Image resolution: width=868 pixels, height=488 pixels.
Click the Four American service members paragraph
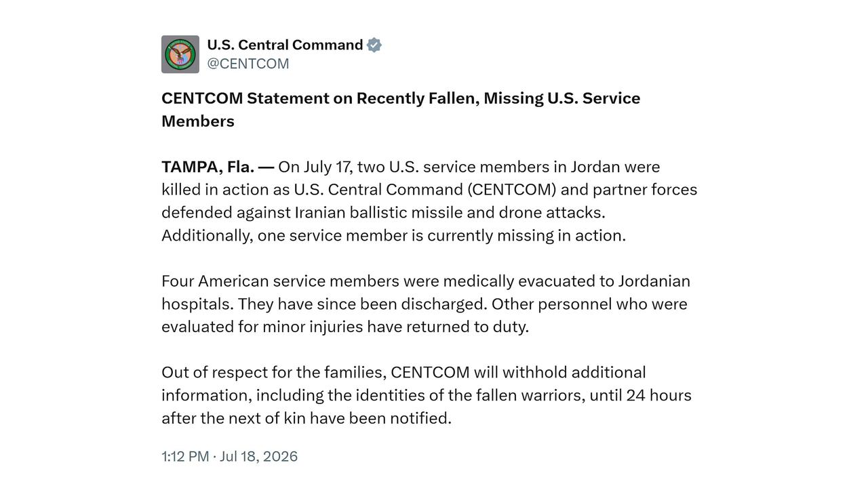(426, 304)
